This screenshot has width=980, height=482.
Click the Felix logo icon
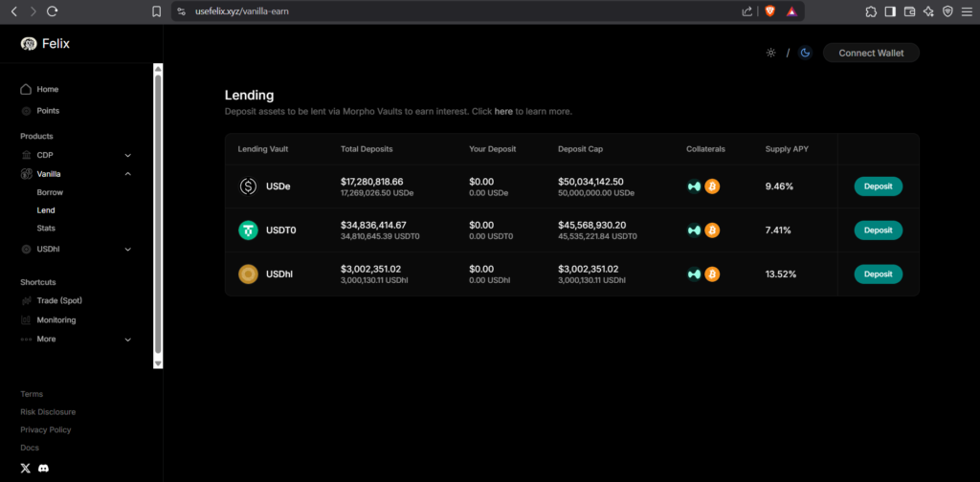tap(29, 44)
